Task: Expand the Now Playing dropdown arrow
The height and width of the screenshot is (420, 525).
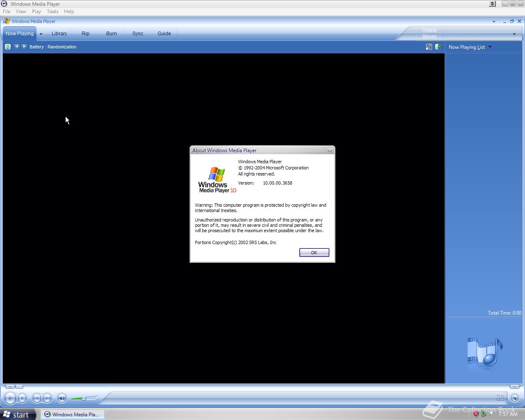Action: (x=41, y=34)
